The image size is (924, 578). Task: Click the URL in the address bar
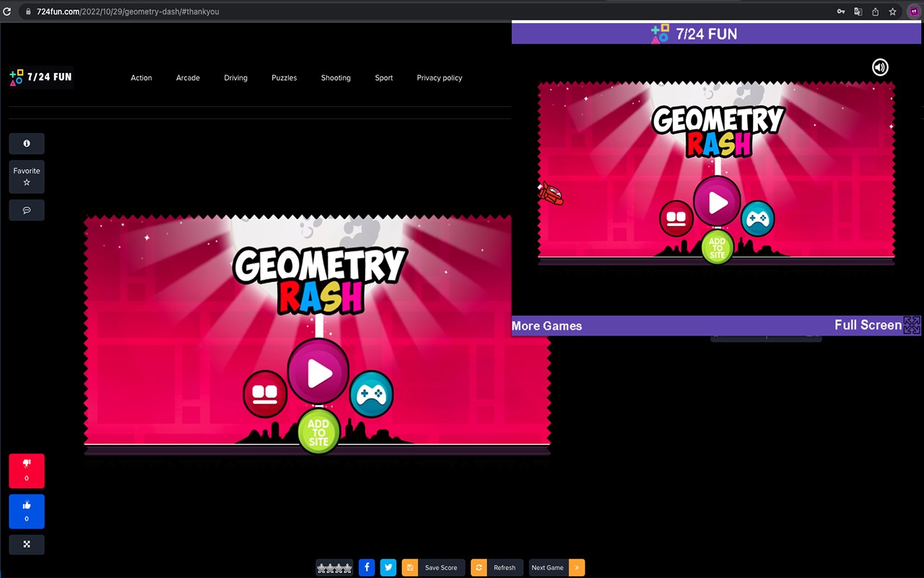coord(128,12)
